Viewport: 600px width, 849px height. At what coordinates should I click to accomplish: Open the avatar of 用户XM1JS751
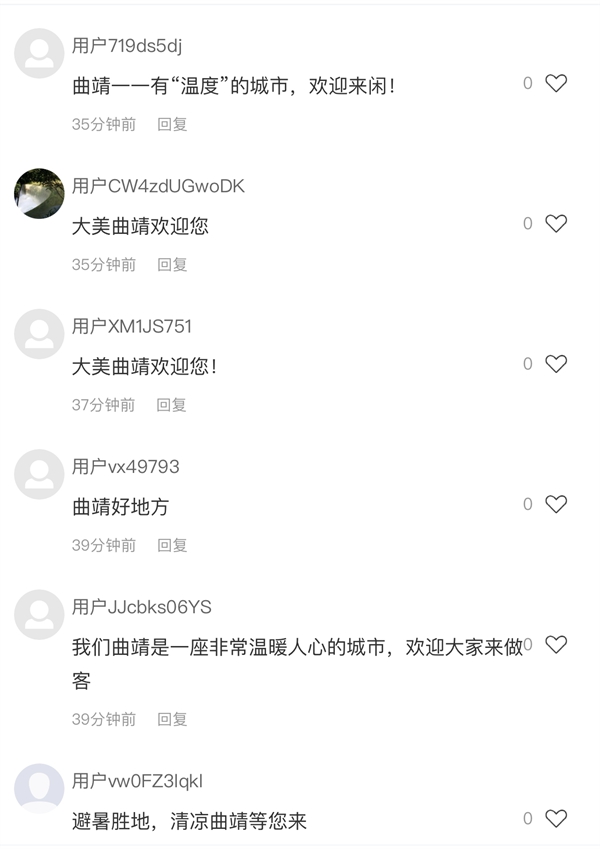[x=39, y=334]
